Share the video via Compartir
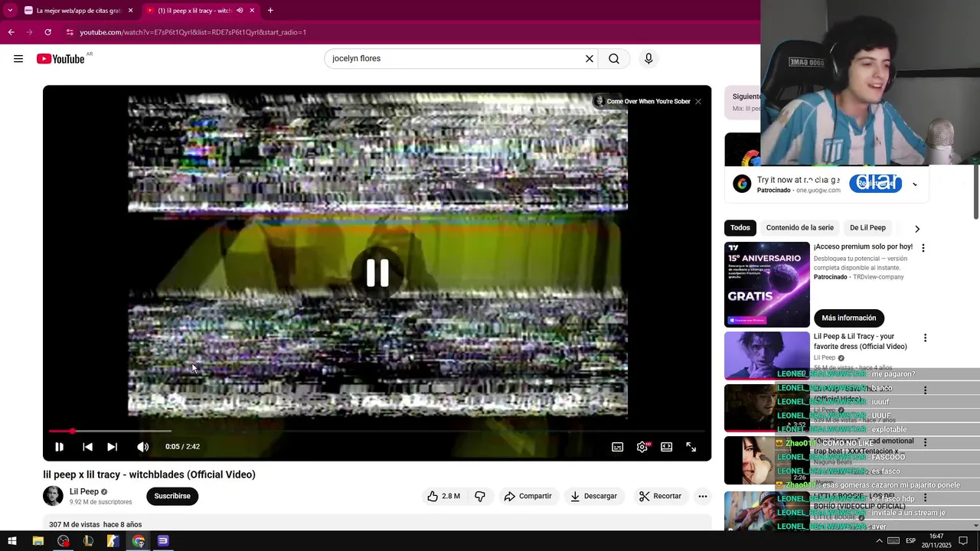The height and width of the screenshot is (551, 980). tap(528, 496)
